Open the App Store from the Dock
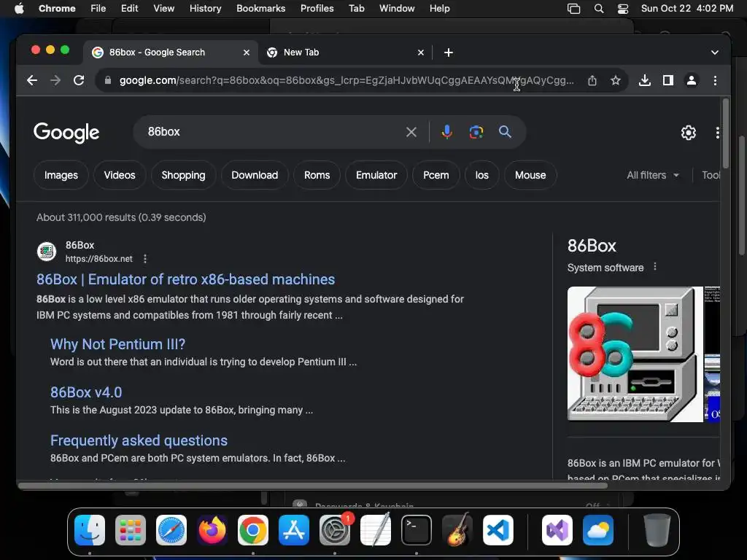Screen dimensions: 747x560 (294, 530)
